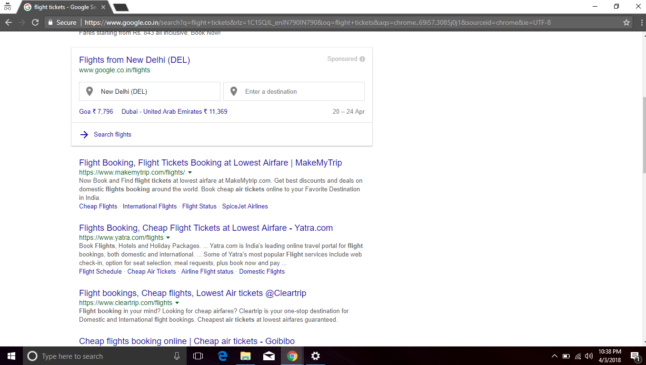The width and height of the screenshot is (646, 365).
Task: Click the Chrome window incognito/profile icon
Action: click(7, 7)
